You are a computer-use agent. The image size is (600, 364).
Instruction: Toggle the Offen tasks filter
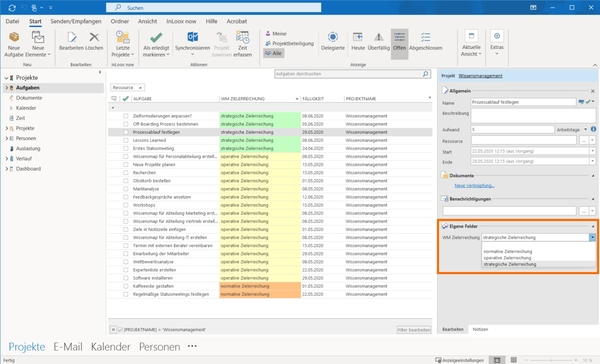[x=399, y=44]
